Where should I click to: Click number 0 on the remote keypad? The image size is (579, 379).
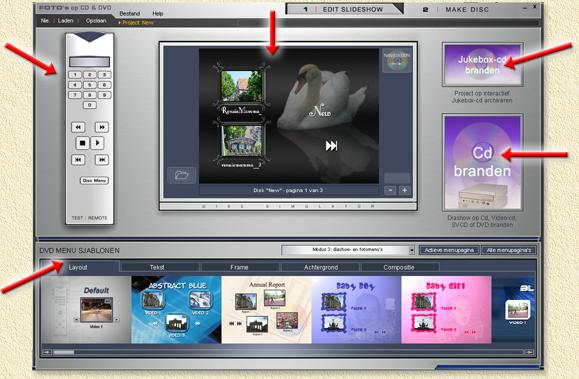coord(89,105)
